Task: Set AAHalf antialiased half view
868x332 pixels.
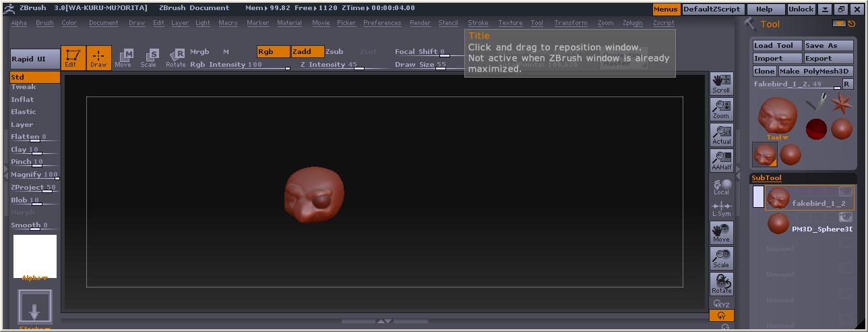Action: tap(721, 161)
